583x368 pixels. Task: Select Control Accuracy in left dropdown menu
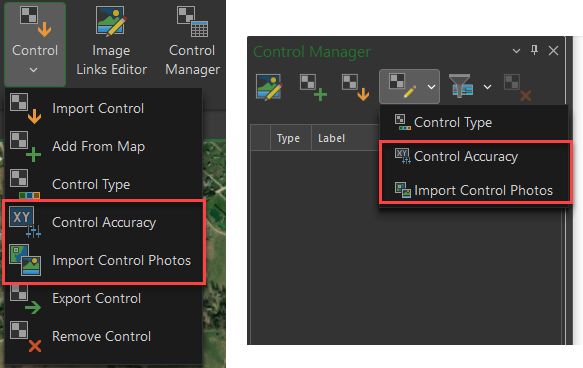tap(103, 222)
